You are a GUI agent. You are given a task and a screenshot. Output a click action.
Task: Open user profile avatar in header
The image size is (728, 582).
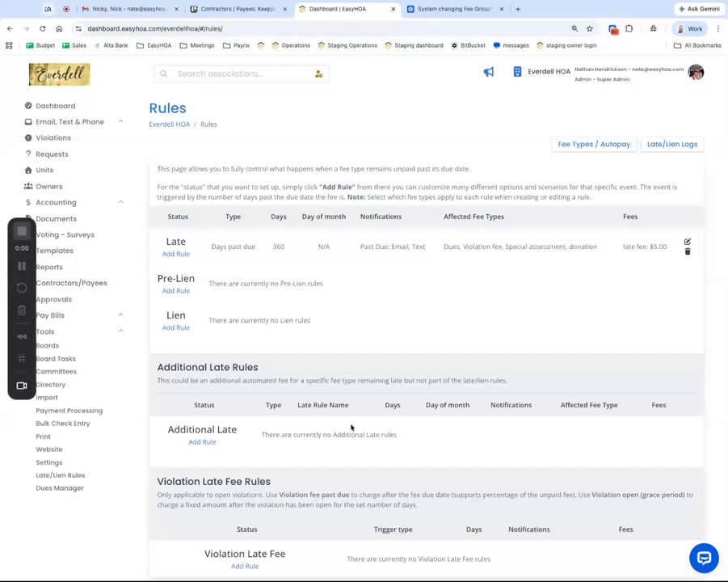tap(696, 72)
